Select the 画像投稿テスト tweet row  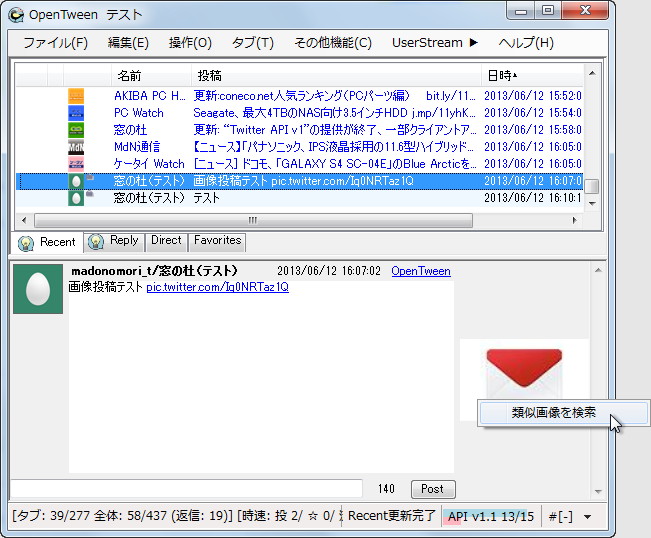pyautogui.click(x=299, y=181)
